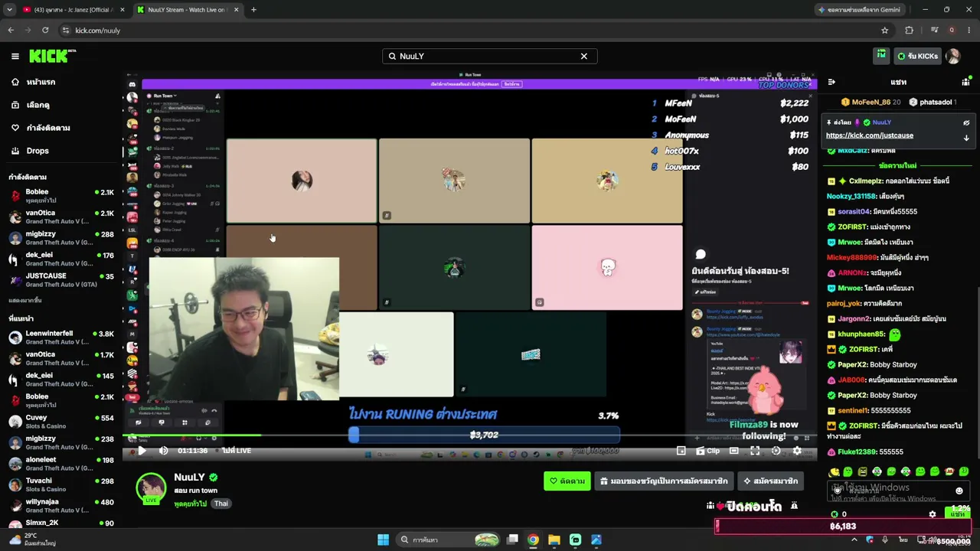Open the green Kick gifts icon in header
The height and width of the screenshot is (551, 980).
(881, 55)
